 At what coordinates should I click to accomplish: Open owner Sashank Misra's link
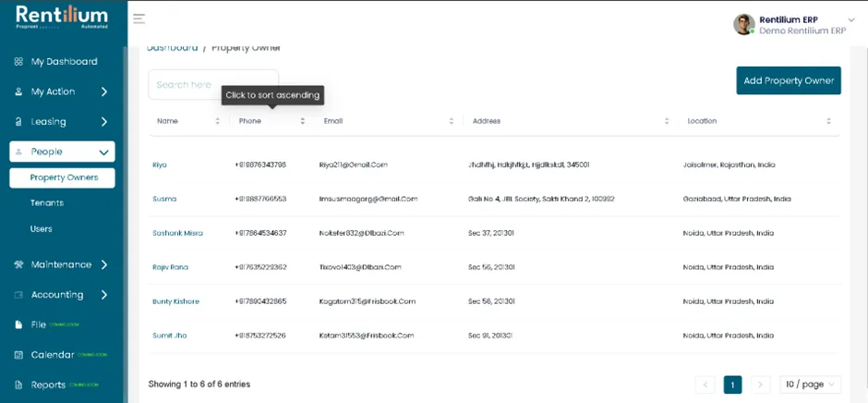coord(177,233)
